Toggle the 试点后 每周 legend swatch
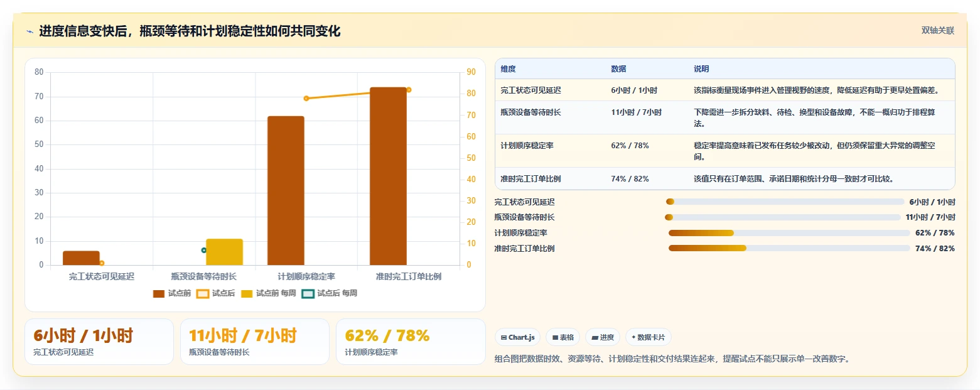This screenshot has width=980, height=390. pos(308,293)
